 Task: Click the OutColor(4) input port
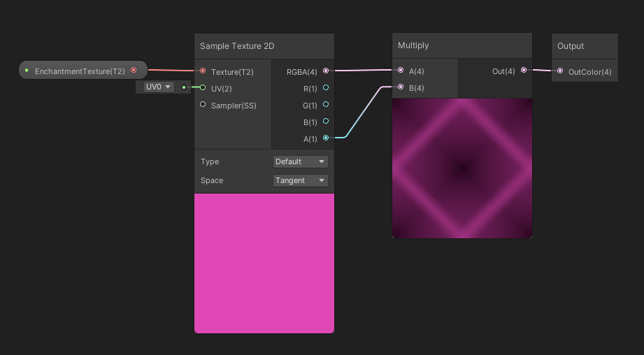[x=560, y=71]
